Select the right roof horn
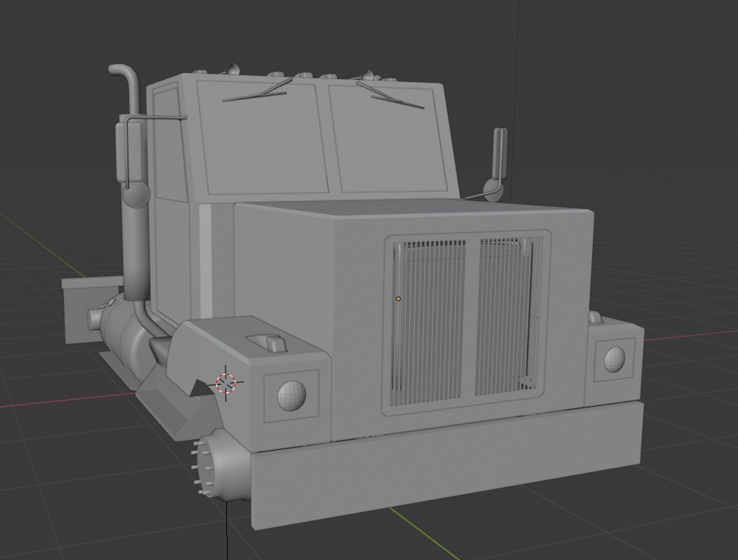This screenshot has height=560, width=738. 367,74
